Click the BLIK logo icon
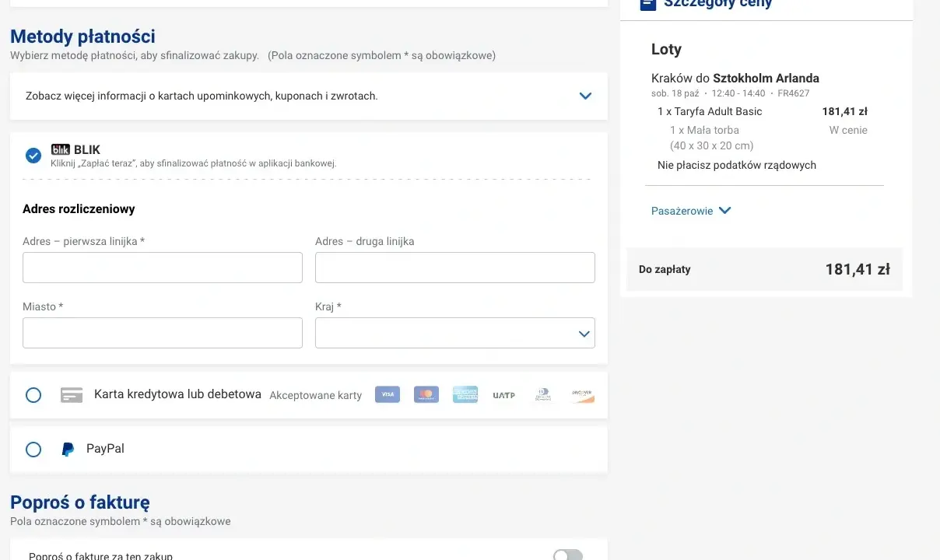 tap(61, 149)
